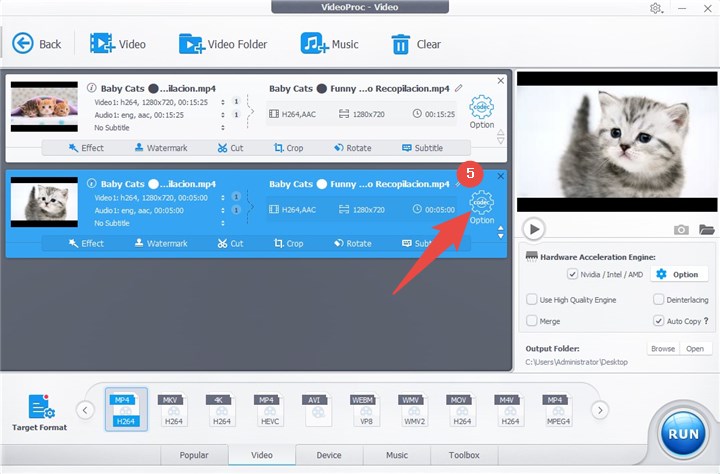This screenshot has height=474, width=720.
Task: Select WEBM VP8 format
Action: 366,409
